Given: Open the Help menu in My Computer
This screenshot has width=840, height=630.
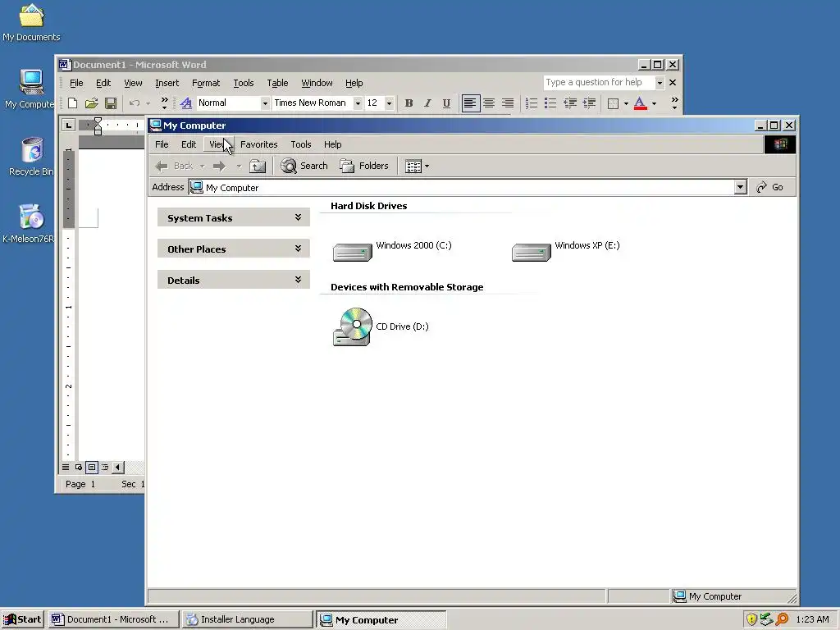Looking at the screenshot, I should (x=333, y=144).
